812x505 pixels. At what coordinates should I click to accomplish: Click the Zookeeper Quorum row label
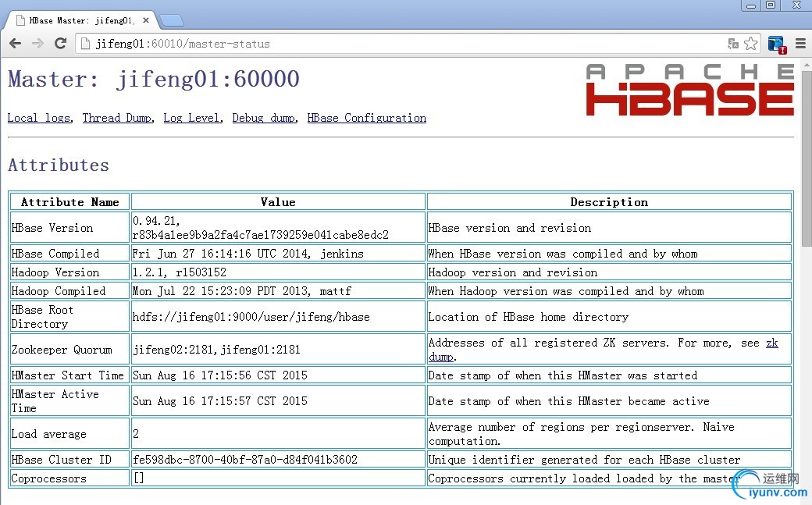coord(62,350)
